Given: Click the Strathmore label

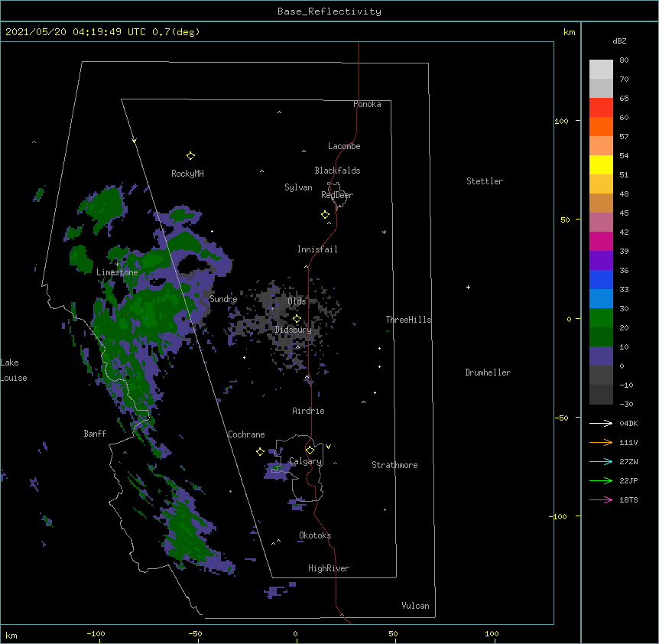Looking at the screenshot, I should click(x=394, y=465).
